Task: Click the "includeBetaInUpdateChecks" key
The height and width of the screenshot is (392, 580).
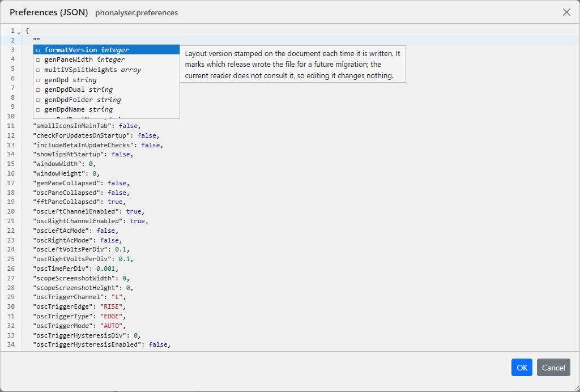Action: point(83,145)
